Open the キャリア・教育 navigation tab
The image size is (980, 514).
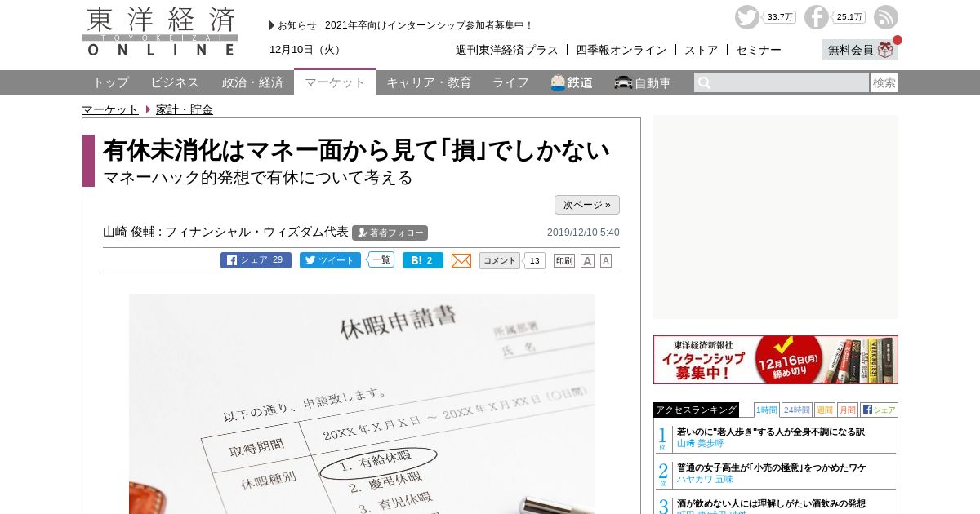[429, 82]
